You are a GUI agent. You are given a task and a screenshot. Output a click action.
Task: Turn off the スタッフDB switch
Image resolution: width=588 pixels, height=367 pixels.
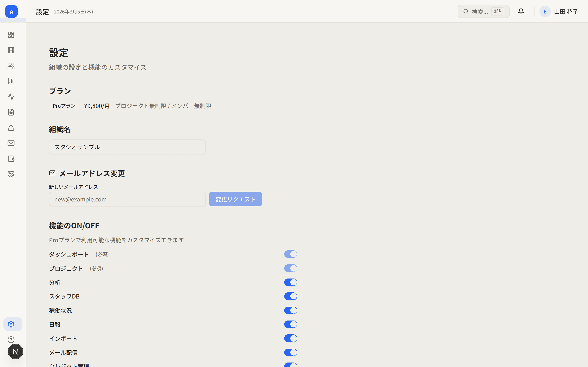point(291,296)
